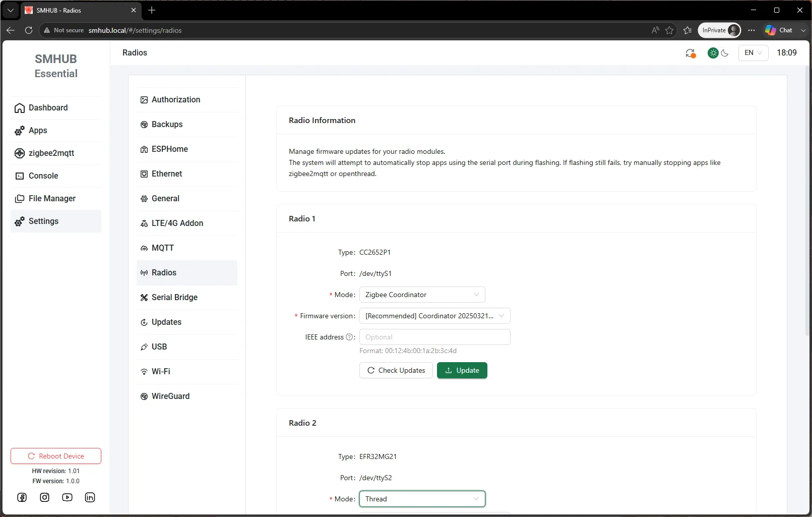Switch to dark theme moon toggle

(725, 53)
